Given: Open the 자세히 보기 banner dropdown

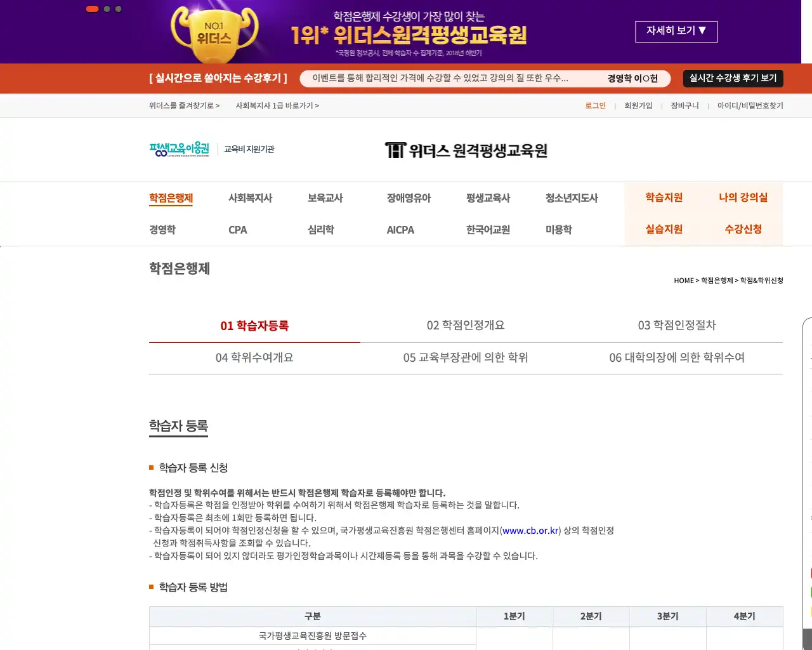Looking at the screenshot, I should [x=676, y=31].
